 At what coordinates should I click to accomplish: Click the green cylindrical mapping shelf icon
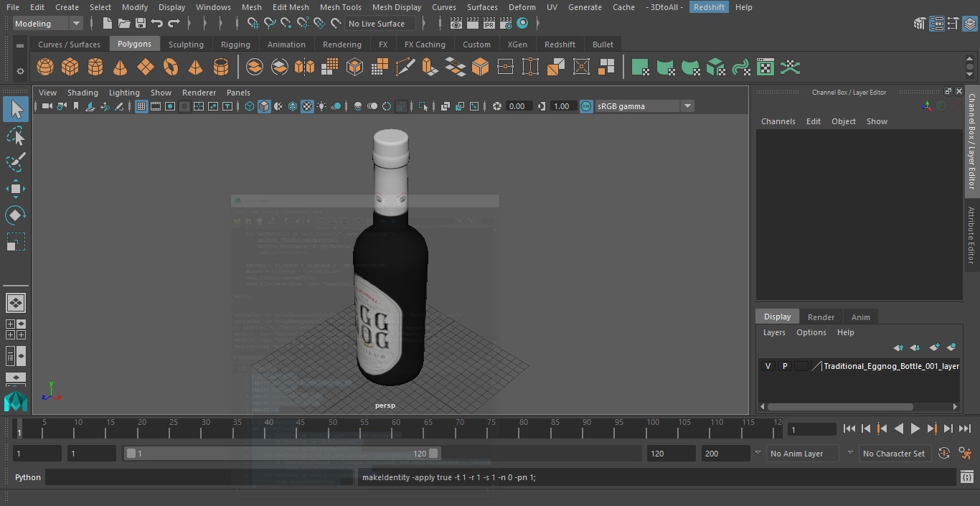pyautogui.click(x=665, y=67)
